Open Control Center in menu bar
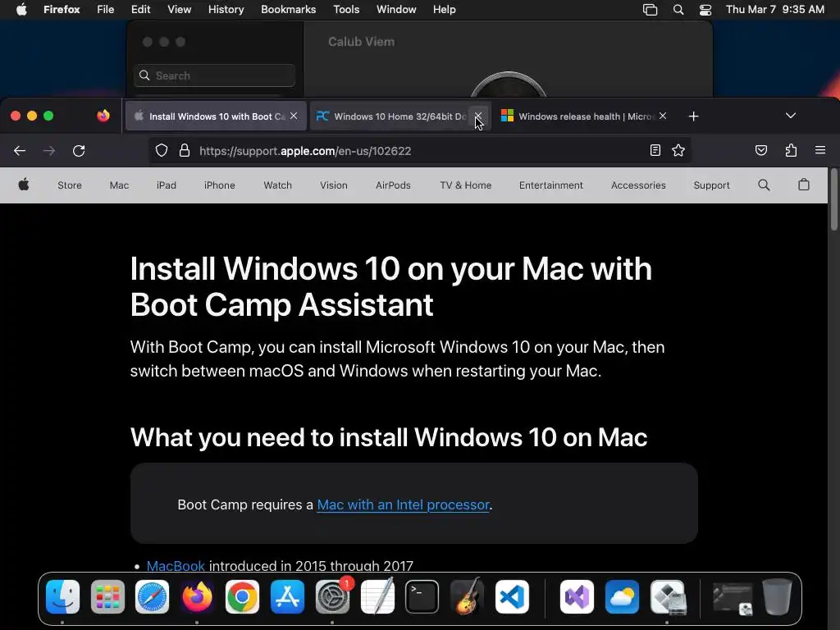Image resolution: width=840 pixels, height=630 pixels. (705, 10)
